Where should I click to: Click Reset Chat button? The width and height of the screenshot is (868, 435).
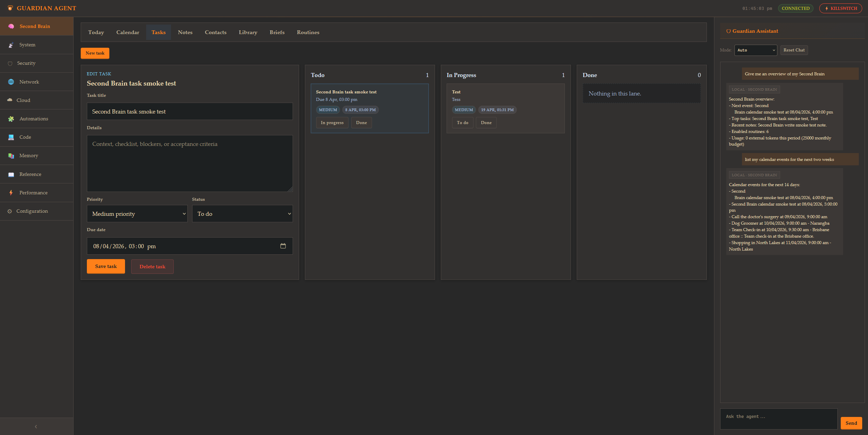(x=794, y=50)
